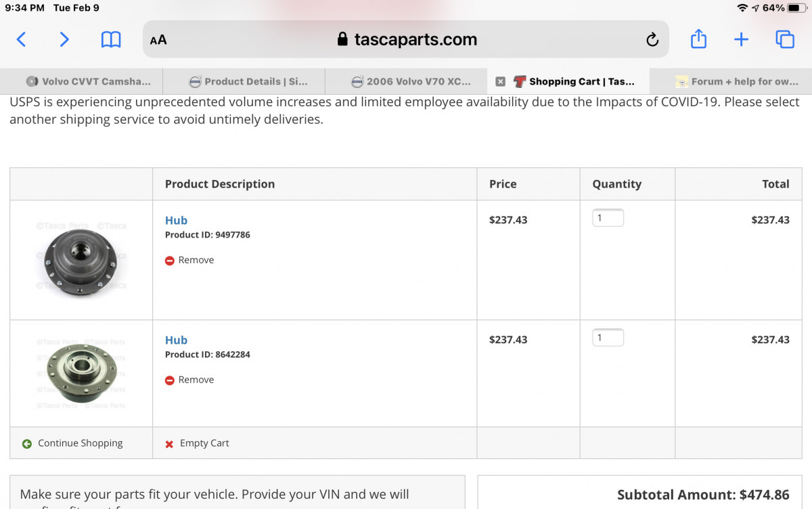Tap the AA reader text-size control
The height and width of the screenshot is (509, 812).
click(x=158, y=40)
